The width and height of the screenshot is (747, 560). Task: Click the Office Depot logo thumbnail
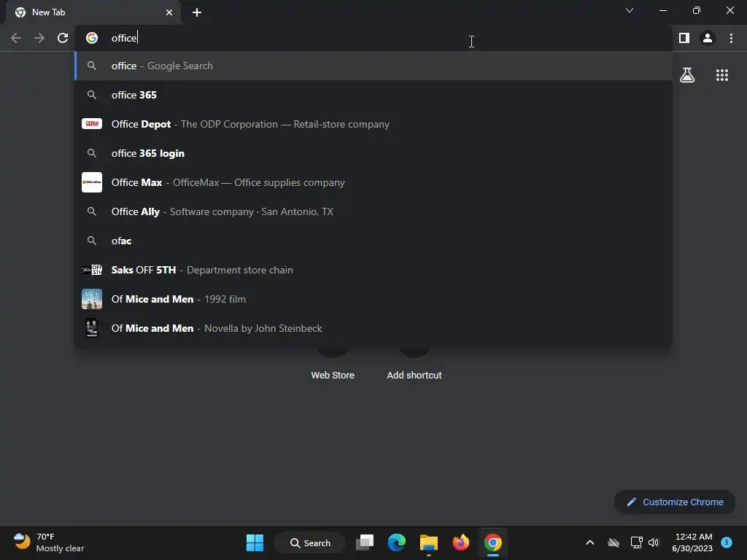tap(92, 124)
